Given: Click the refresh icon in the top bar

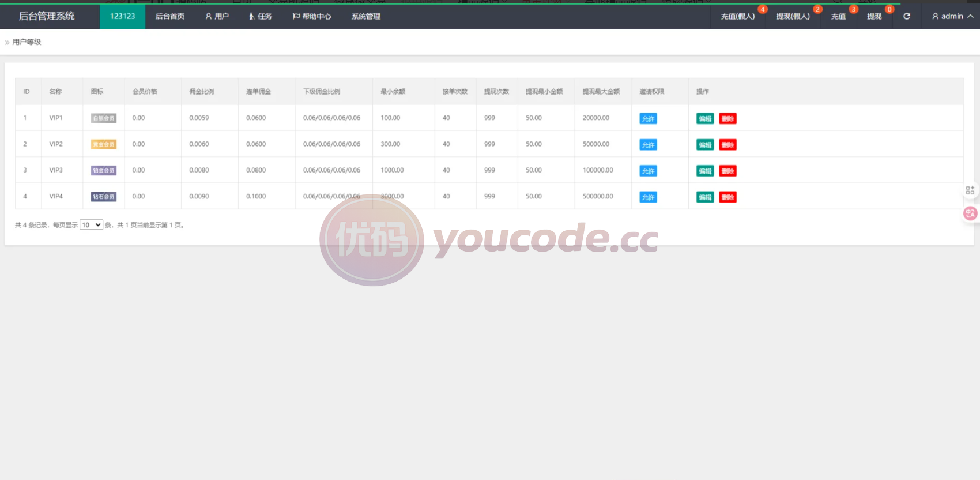Looking at the screenshot, I should coord(906,16).
